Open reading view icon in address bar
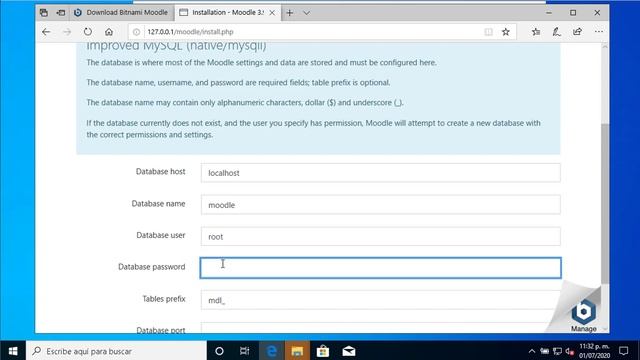Viewport: 640px width, 360px height. 488,32
